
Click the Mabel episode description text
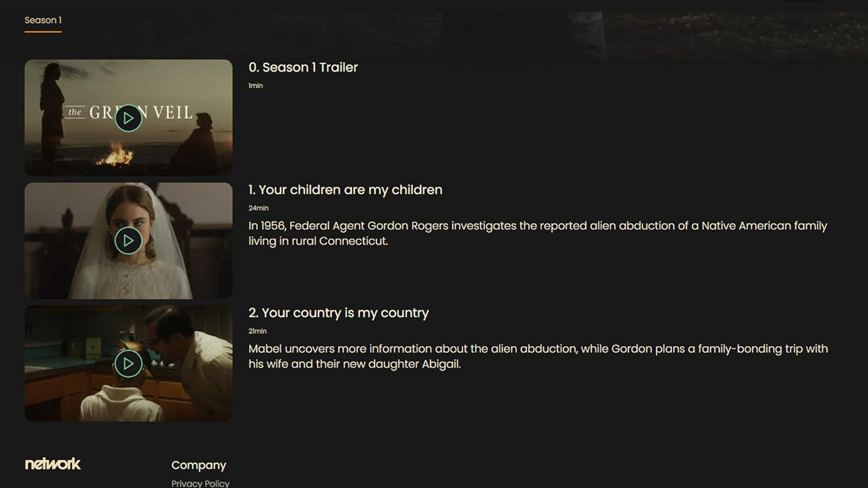[x=538, y=356]
